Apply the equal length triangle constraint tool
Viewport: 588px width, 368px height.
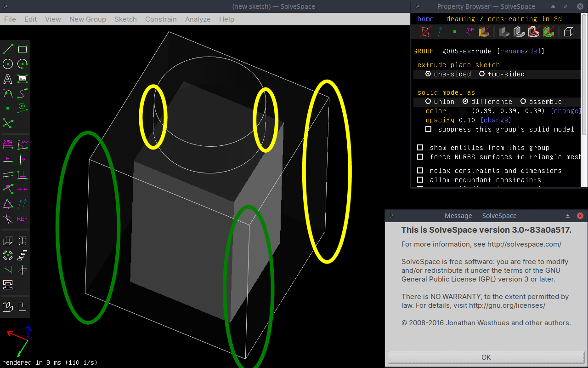point(8,203)
